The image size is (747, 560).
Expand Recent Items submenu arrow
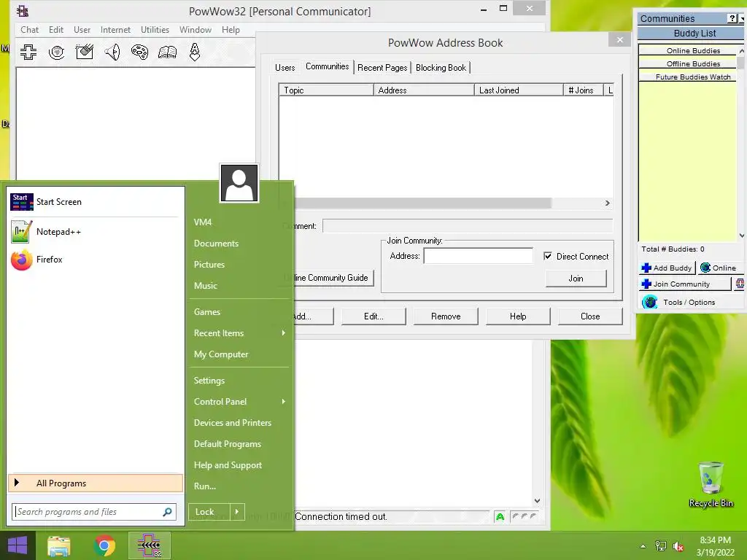(284, 332)
